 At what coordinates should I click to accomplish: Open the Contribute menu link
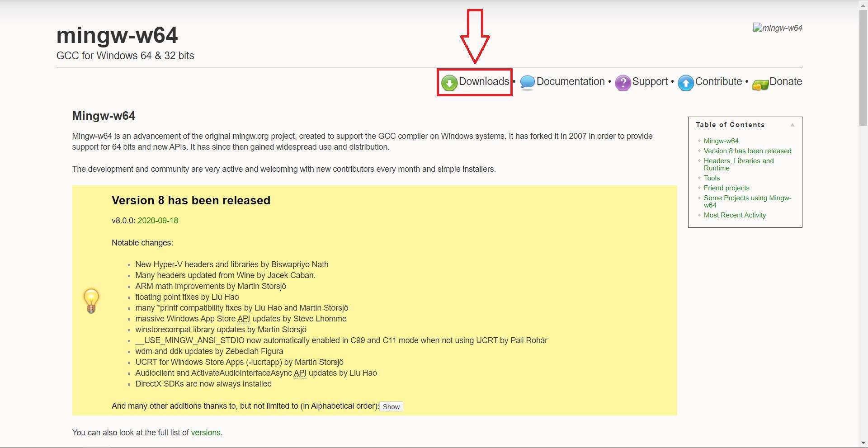coord(718,81)
